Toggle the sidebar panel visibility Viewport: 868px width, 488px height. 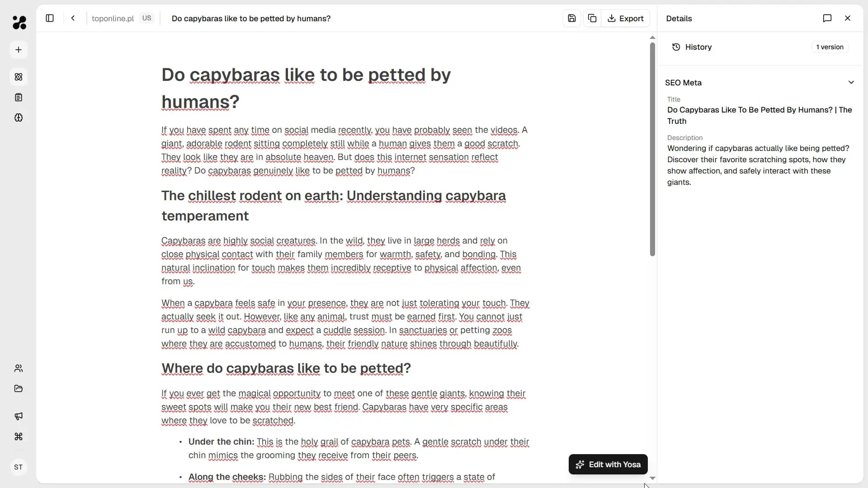[50, 18]
